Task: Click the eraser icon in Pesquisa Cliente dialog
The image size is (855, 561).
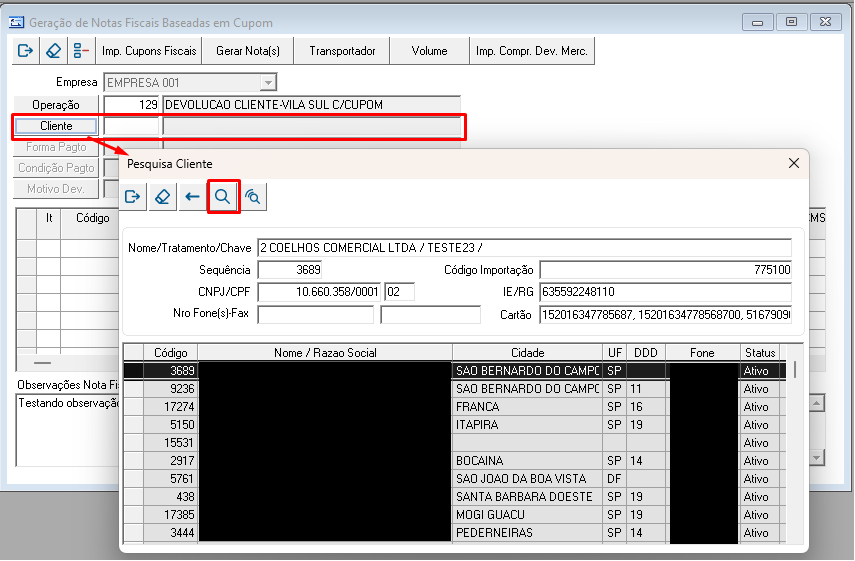Action: (162, 196)
